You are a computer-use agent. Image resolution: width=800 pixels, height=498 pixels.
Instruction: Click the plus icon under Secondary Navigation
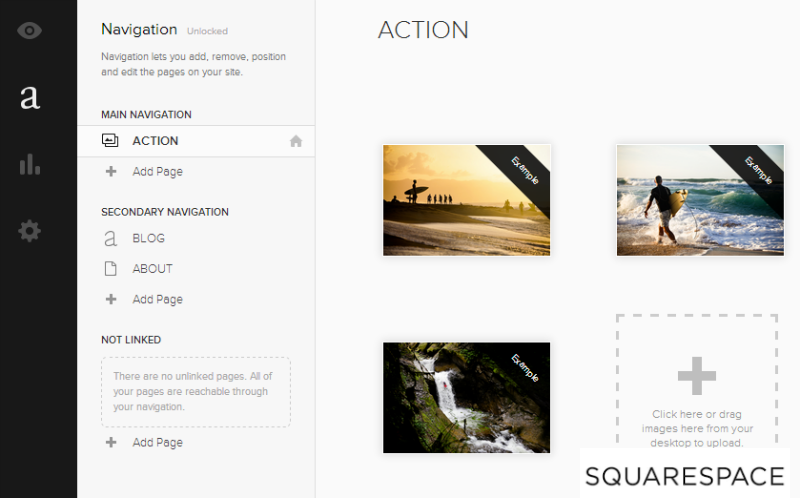pyautogui.click(x=110, y=299)
